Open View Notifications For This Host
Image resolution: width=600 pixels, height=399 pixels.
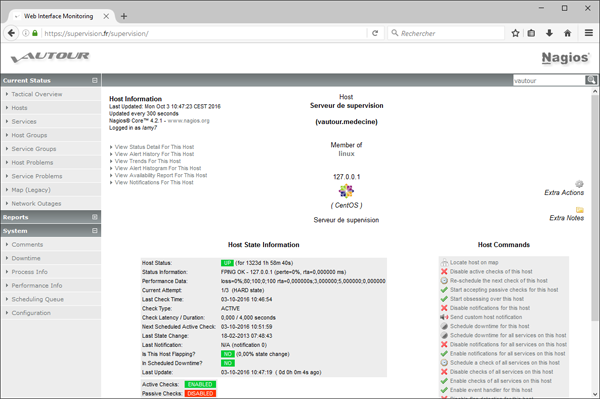(154, 182)
